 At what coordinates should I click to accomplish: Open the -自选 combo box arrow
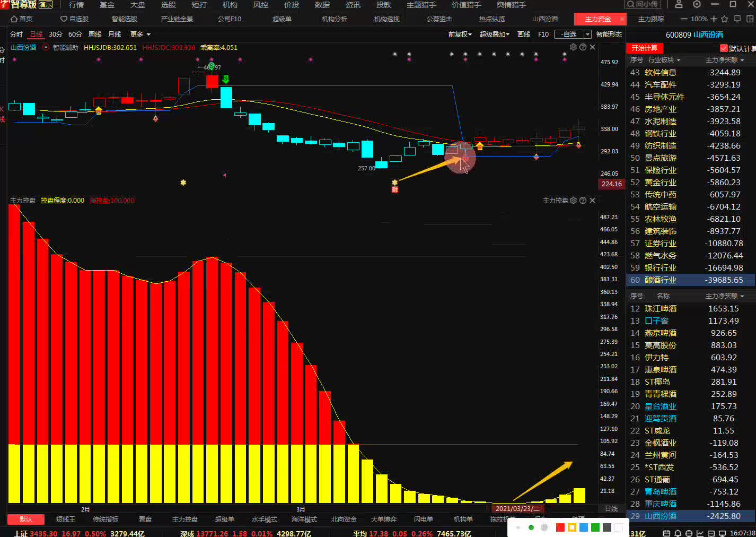(x=587, y=34)
